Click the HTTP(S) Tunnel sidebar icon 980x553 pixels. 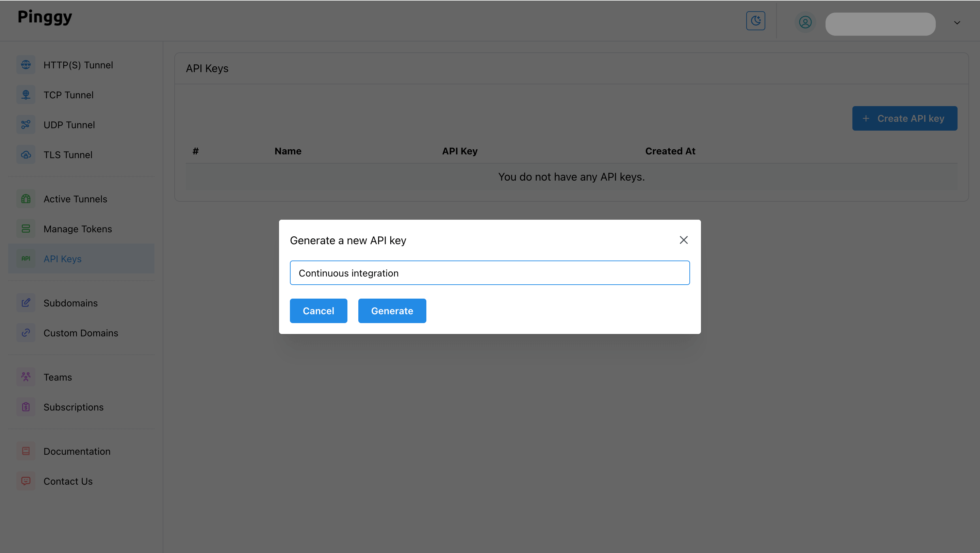point(26,65)
